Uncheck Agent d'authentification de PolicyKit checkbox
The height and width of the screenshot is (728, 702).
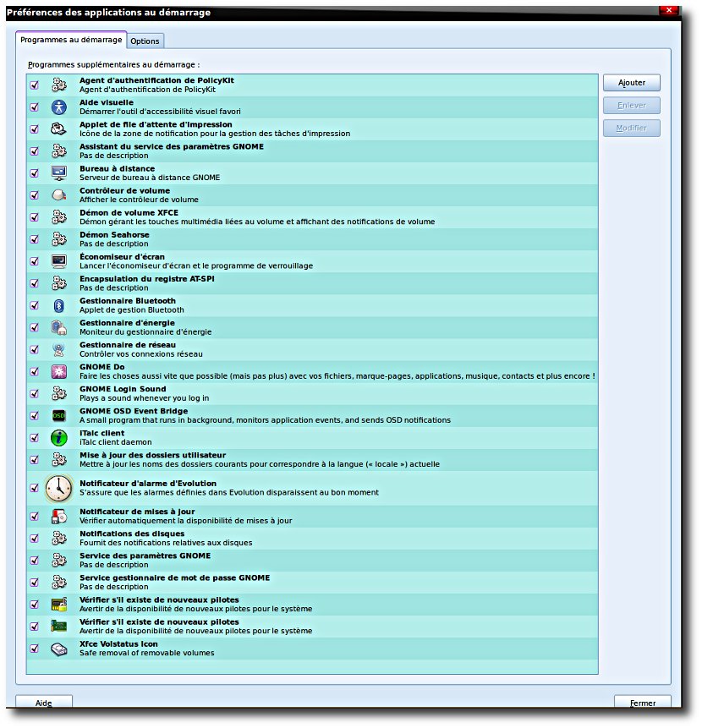[35, 85]
